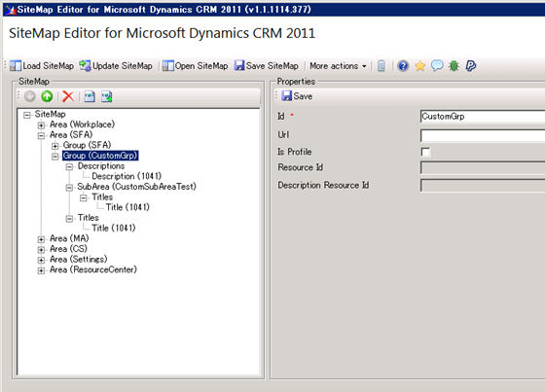545x392 pixels.
Task: Toggle the Is Profile checkbox
Action: (x=425, y=152)
